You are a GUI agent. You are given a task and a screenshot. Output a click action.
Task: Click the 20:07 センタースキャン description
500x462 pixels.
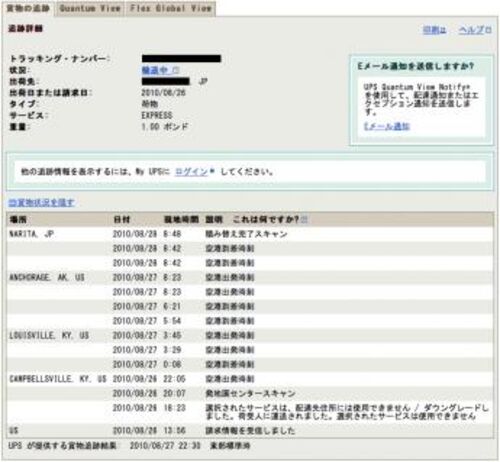[x=250, y=393]
